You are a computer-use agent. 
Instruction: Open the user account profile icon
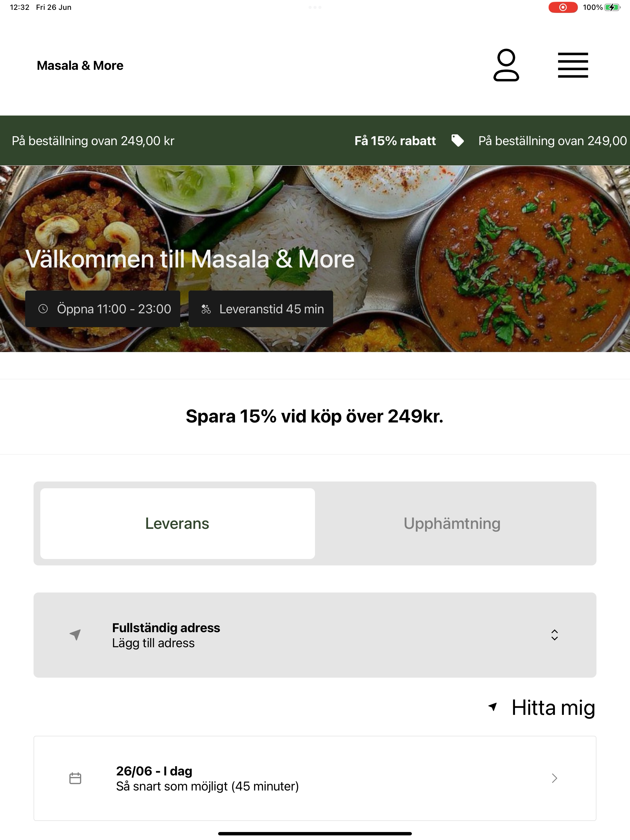[506, 65]
